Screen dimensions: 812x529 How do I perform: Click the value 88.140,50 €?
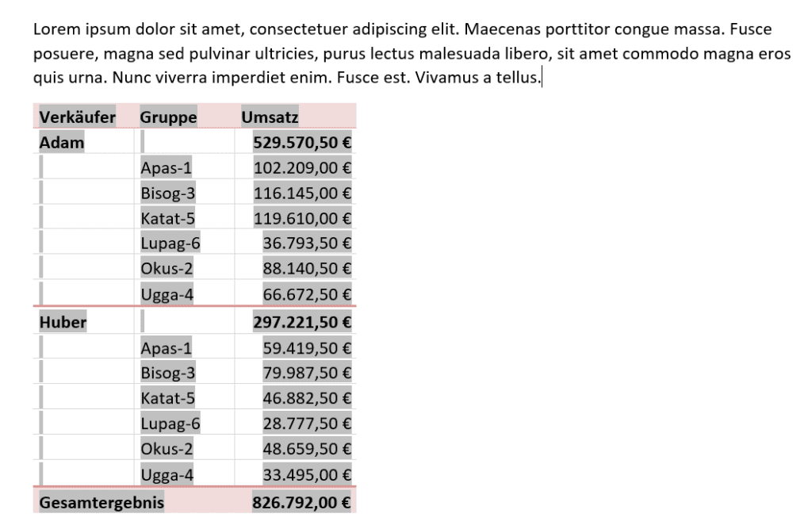[x=307, y=268]
